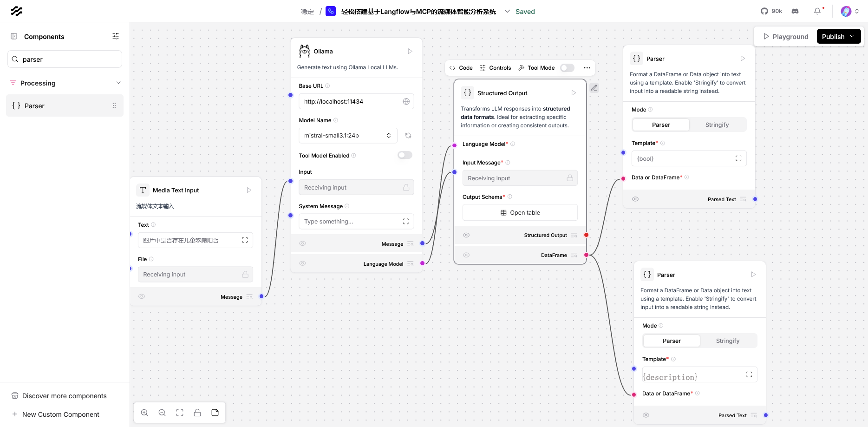The image size is (868, 427).
Task: Open the Discord community icon
Action: (x=795, y=11)
